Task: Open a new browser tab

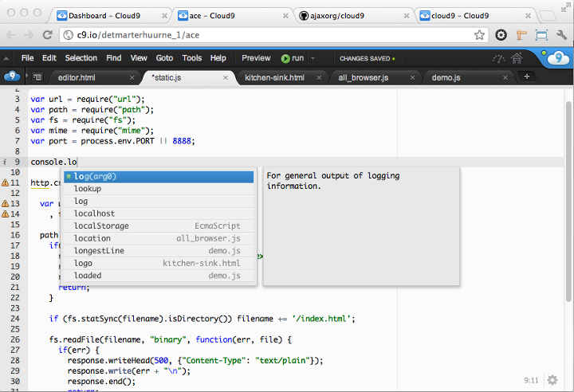Action: tap(548, 16)
